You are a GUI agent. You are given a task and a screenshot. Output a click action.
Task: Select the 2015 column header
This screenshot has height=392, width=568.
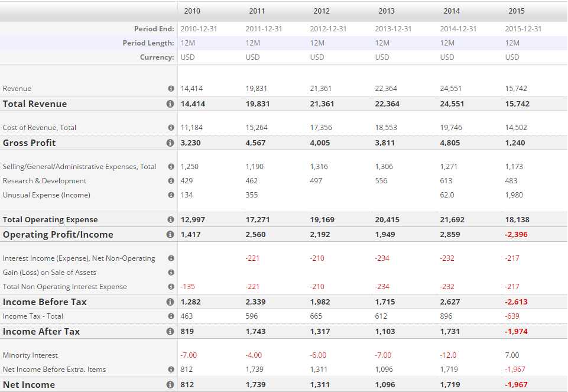(x=516, y=11)
